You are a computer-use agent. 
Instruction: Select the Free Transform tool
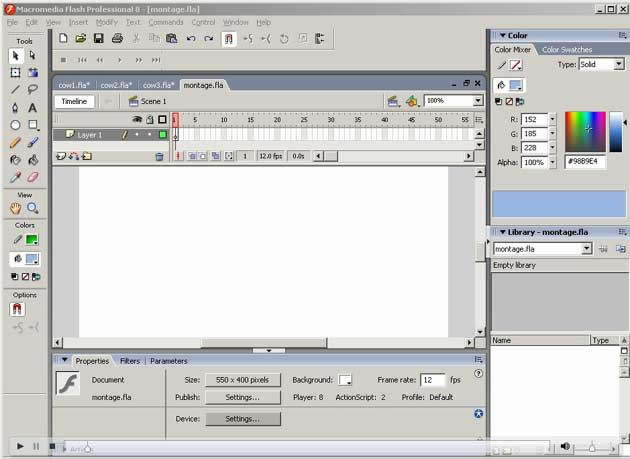tap(16, 73)
